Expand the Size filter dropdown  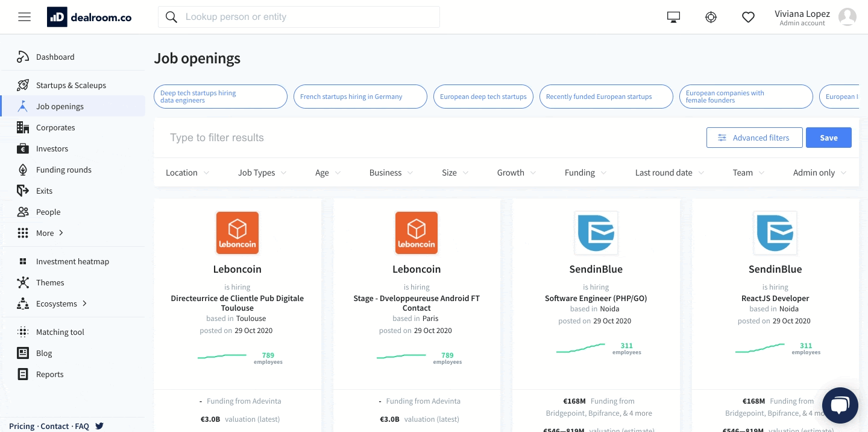tap(455, 173)
